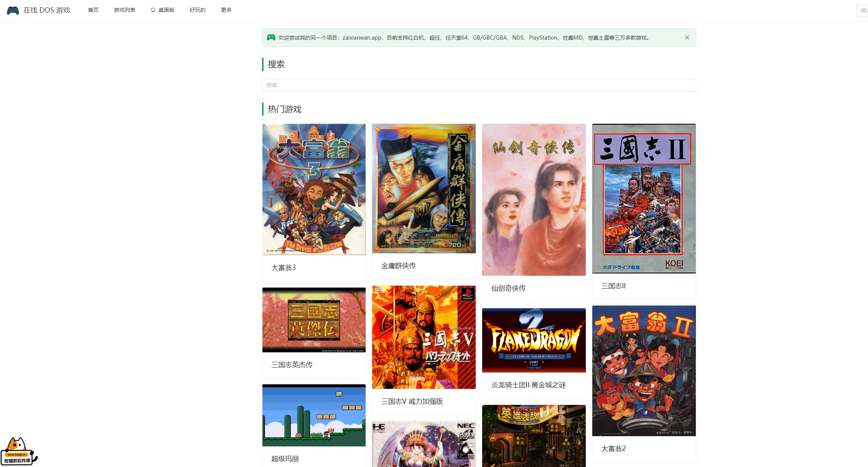
Task: Click the main 搜索 input field
Action: (x=478, y=85)
